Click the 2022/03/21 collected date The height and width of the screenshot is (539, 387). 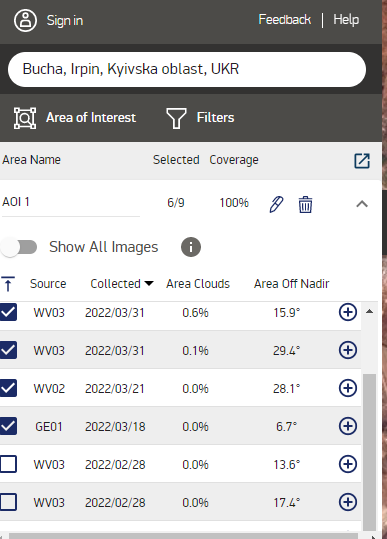pos(115,388)
